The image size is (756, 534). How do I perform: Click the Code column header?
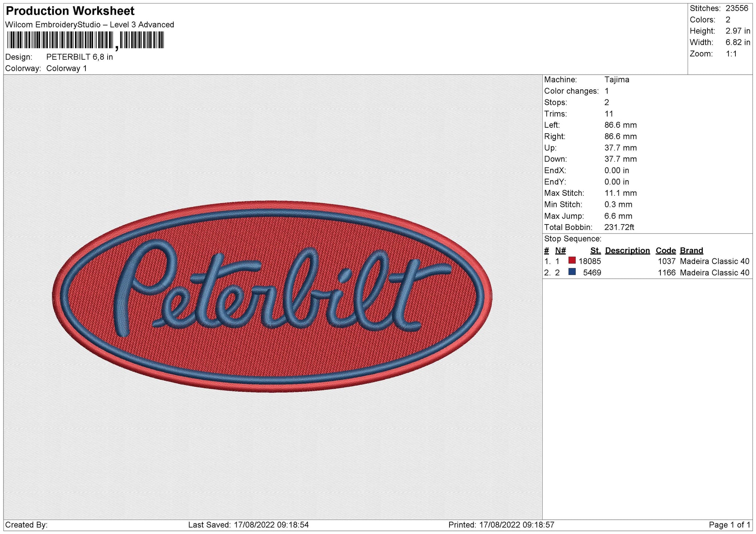[665, 250]
